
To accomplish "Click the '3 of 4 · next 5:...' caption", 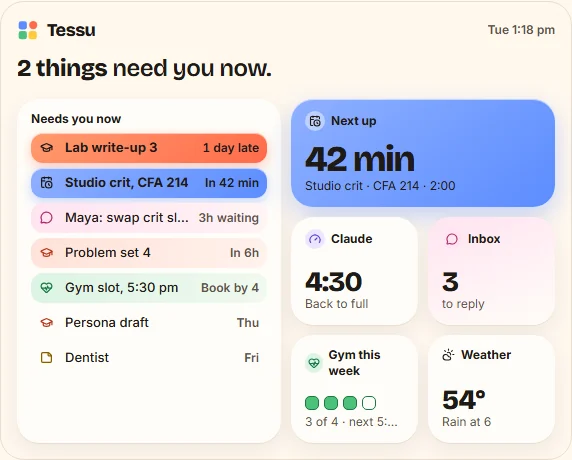I will [351, 422].
